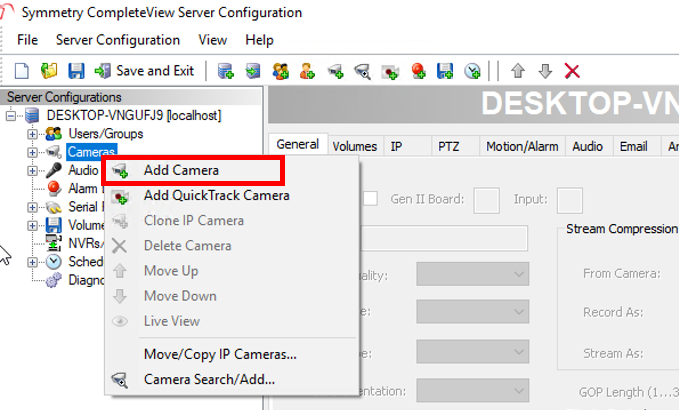The width and height of the screenshot is (679, 410).
Task: Select Add Camera from context menu
Action: coord(181,170)
